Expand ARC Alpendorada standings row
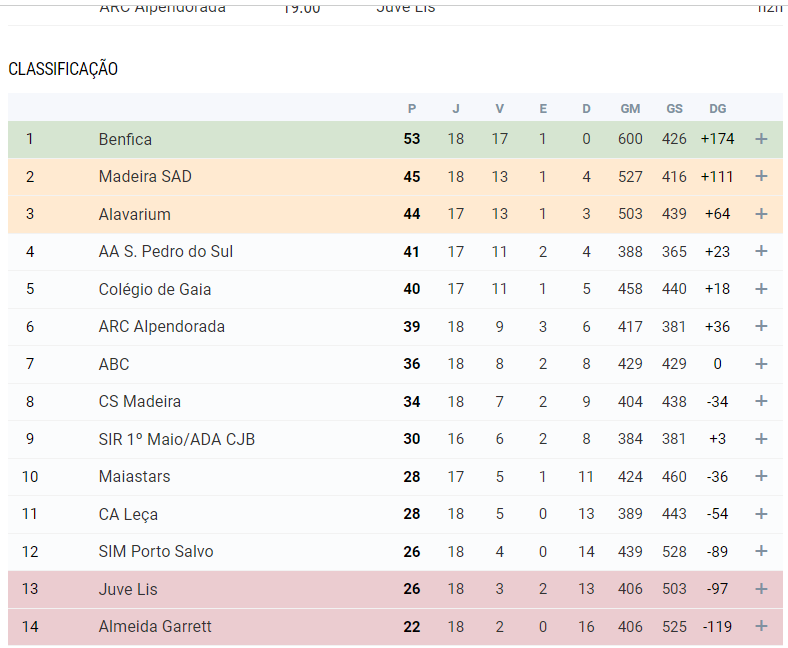The image size is (788, 648). (x=761, y=327)
